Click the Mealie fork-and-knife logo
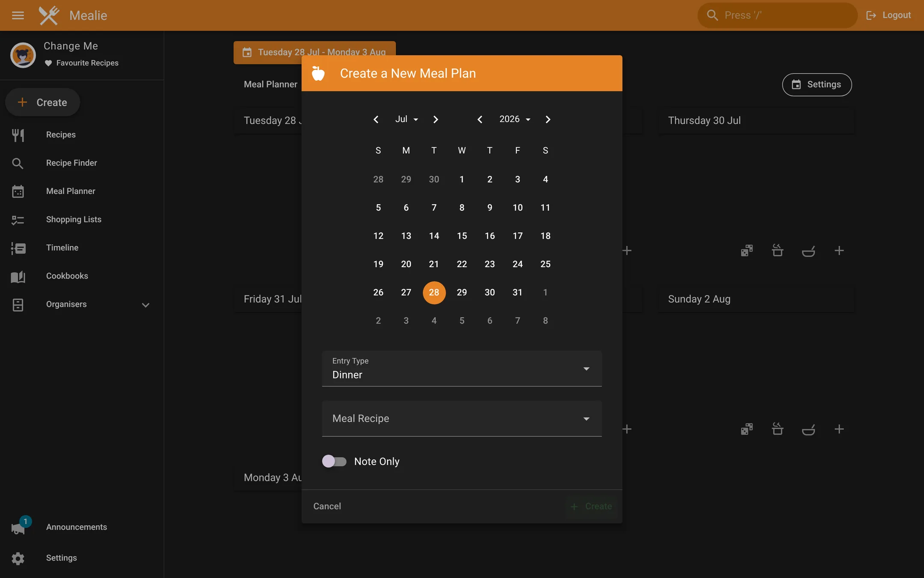This screenshot has width=924, height=578. coord(49,15)
